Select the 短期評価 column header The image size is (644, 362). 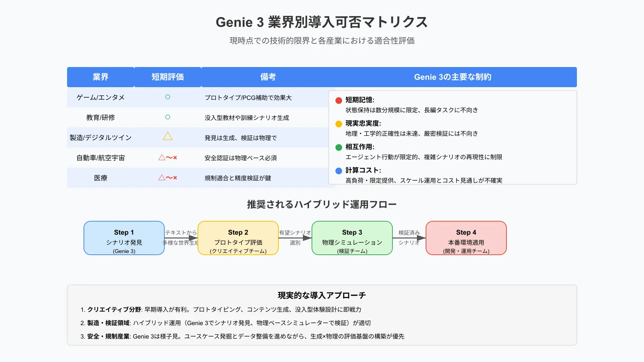(168, 77)
